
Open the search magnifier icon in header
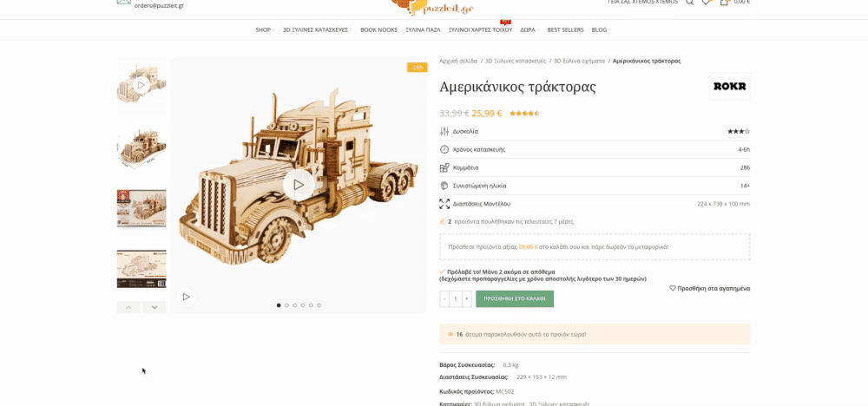click(x=689, y=3)
